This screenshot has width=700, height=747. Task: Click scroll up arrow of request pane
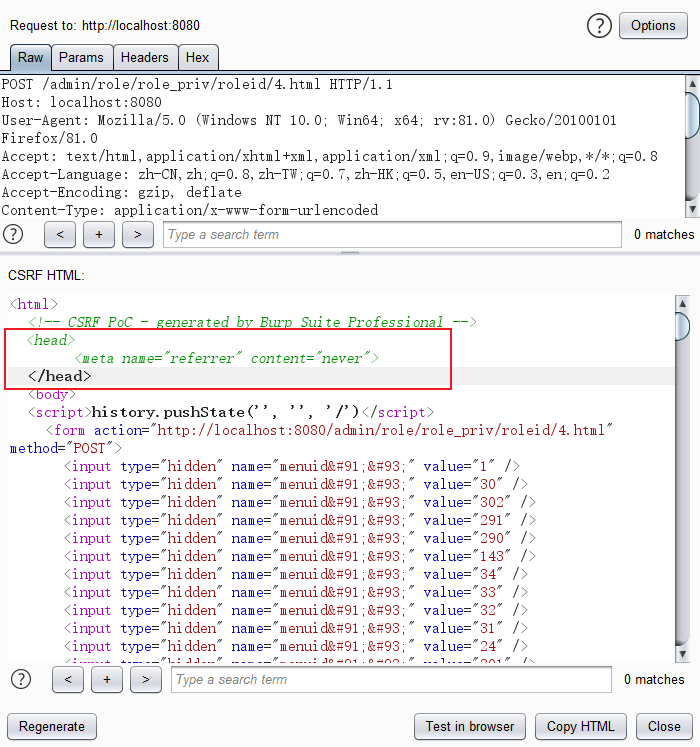[692, 83]
